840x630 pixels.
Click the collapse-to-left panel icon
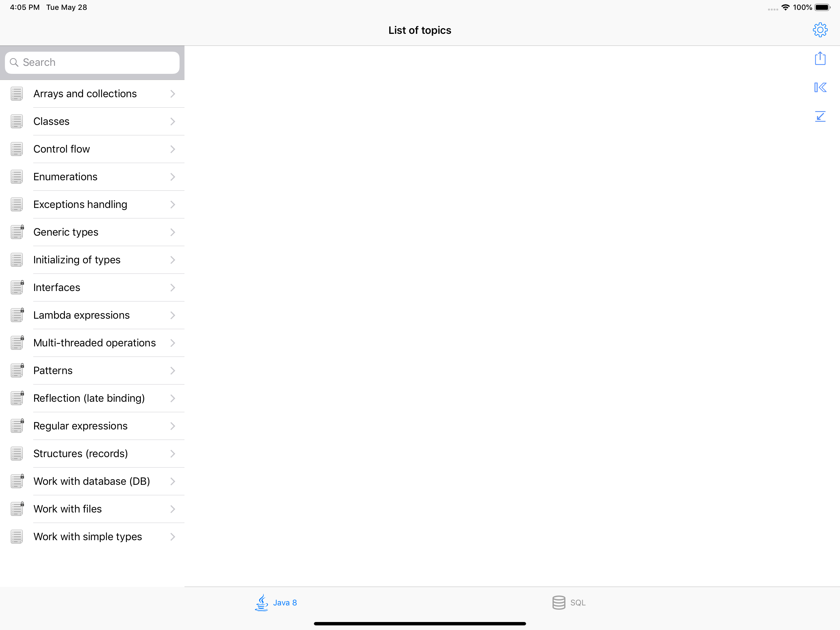[820, 87]
